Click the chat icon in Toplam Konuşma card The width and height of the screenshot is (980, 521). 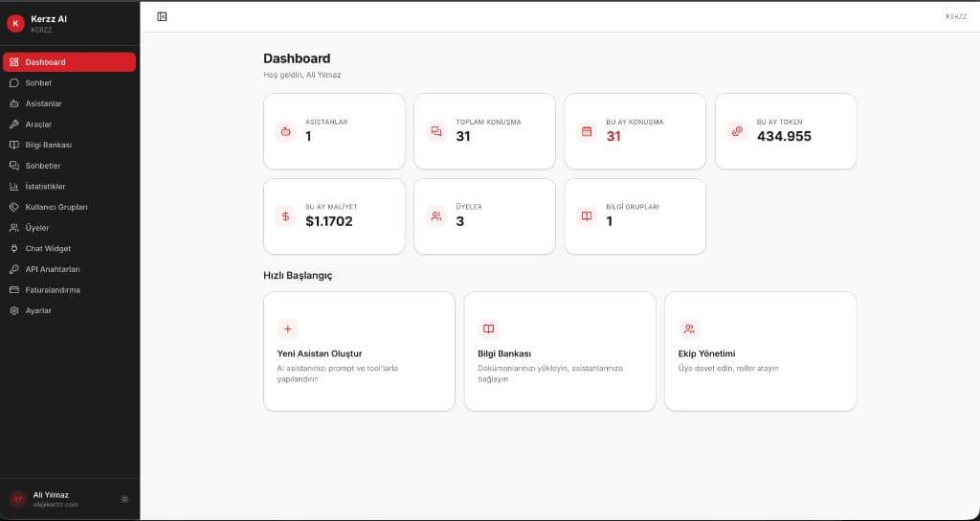click(x=436, y=131)
